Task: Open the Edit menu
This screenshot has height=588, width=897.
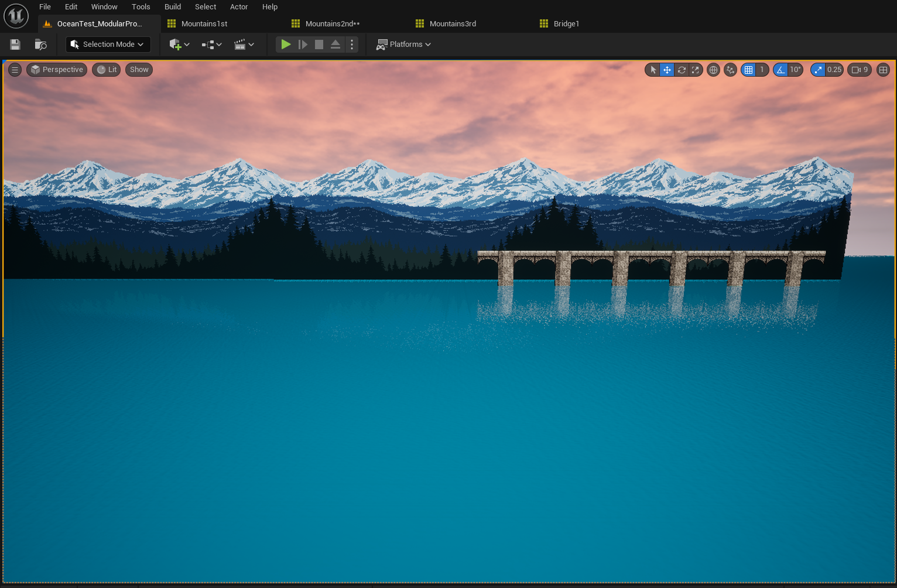Action: 71,7
